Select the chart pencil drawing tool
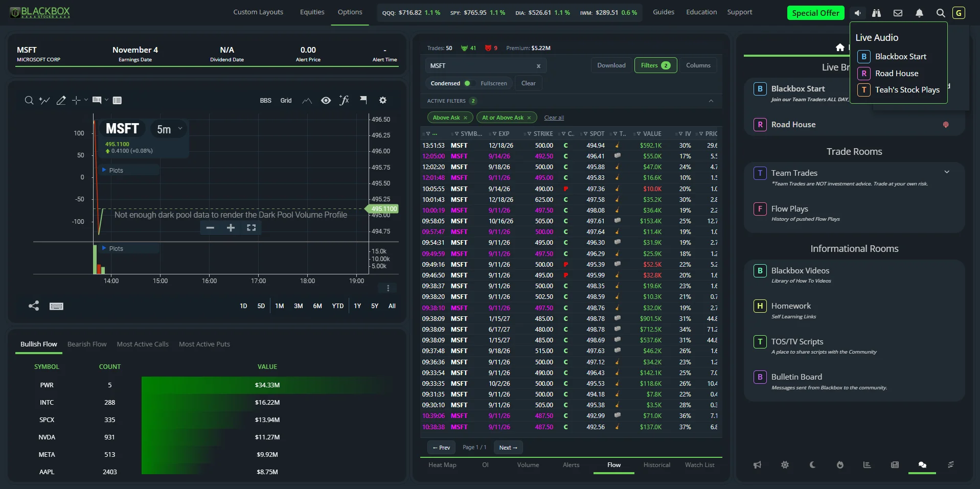 coord(61,100)
